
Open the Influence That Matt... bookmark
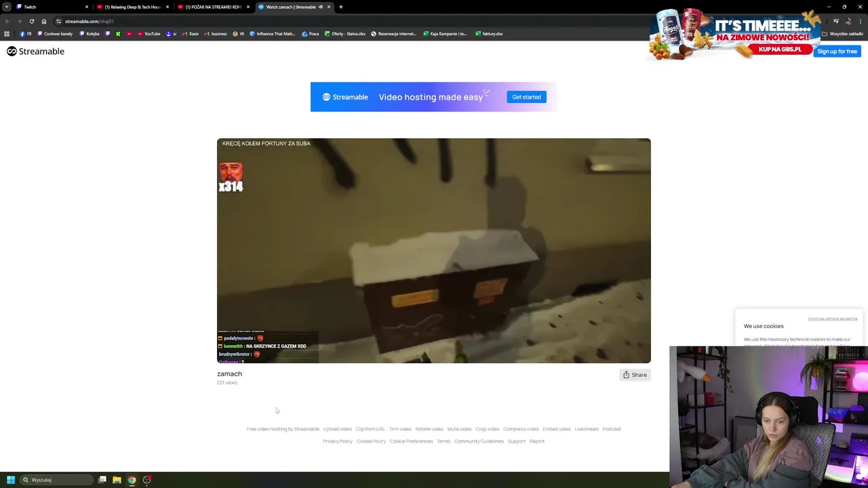pos(273,34)
